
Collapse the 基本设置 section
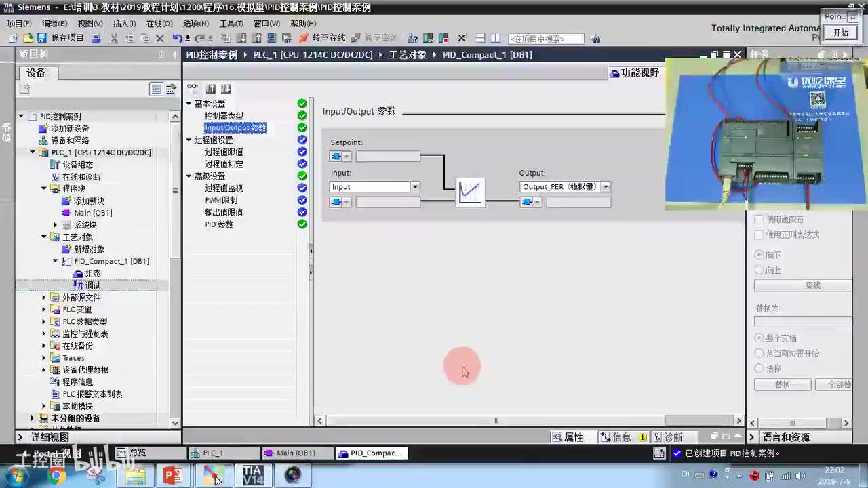point(189,104)
